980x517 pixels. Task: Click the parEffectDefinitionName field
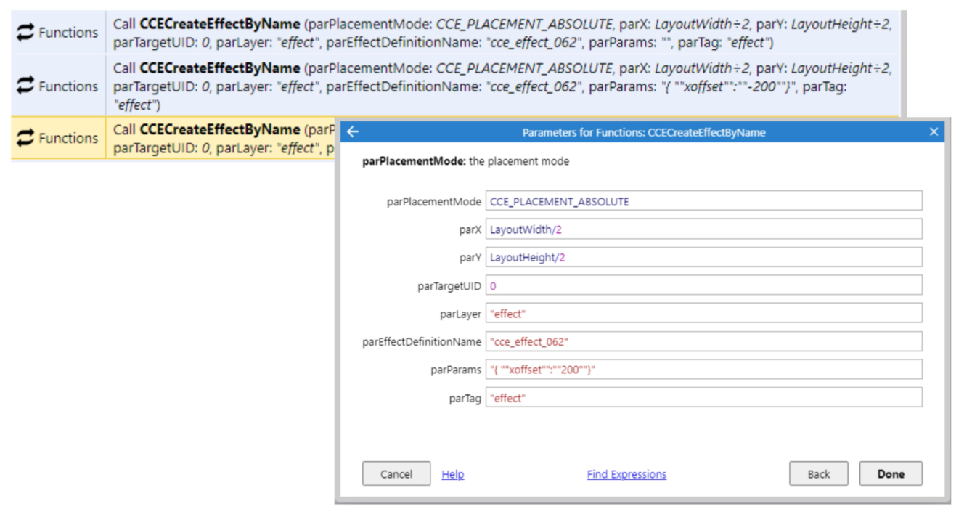703,342
